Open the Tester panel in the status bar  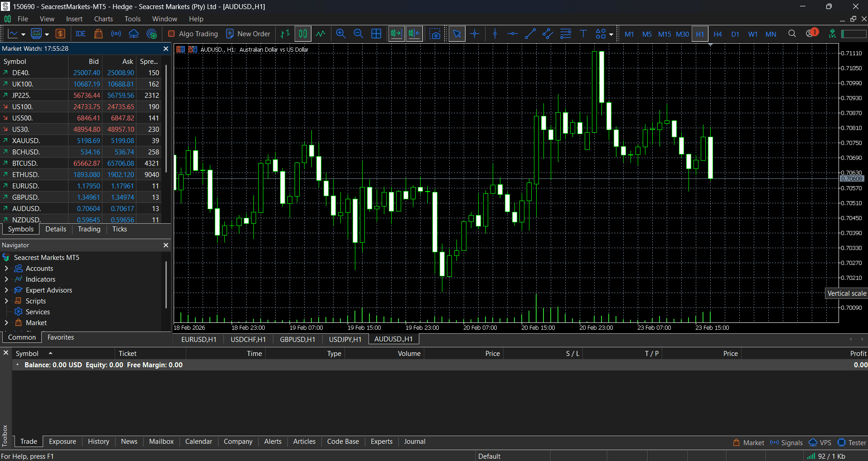[x=851, y=442]
